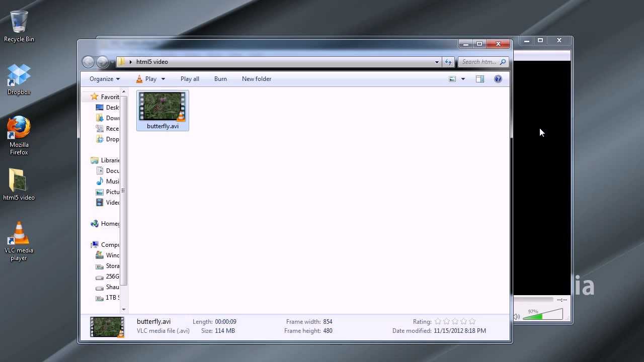Click the Length value 00:00:09
644x362 pixels.
click(x=225, y=322)
